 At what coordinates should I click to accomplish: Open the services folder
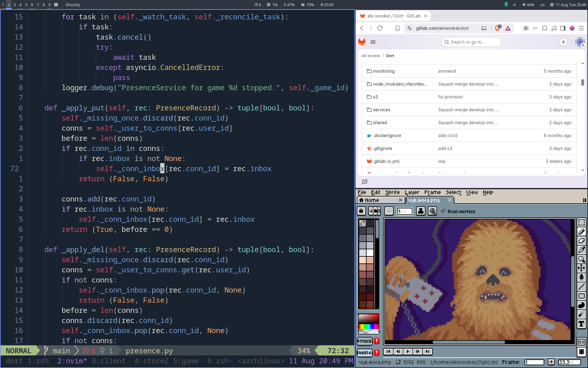(382, 110)
